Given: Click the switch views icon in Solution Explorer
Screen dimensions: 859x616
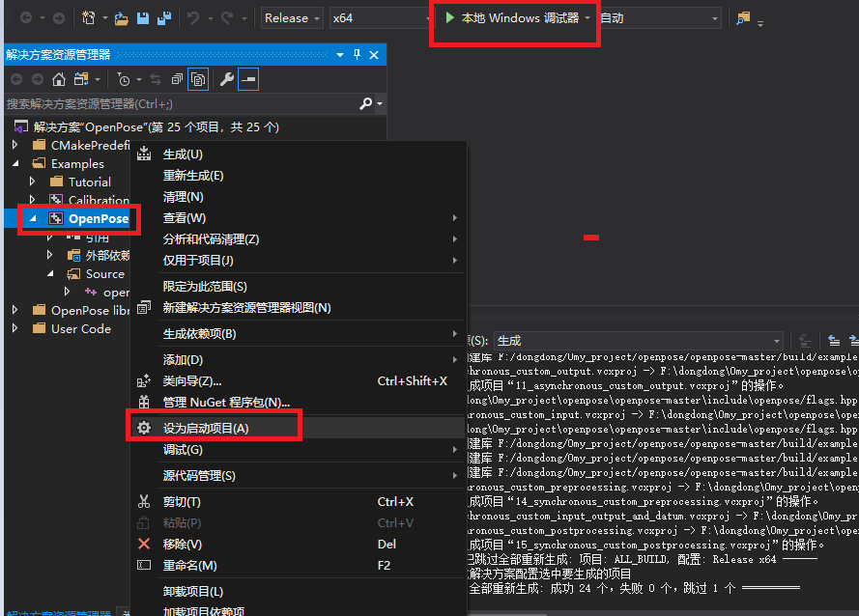Looking at the screenshot, I should (x=81, y=79).
